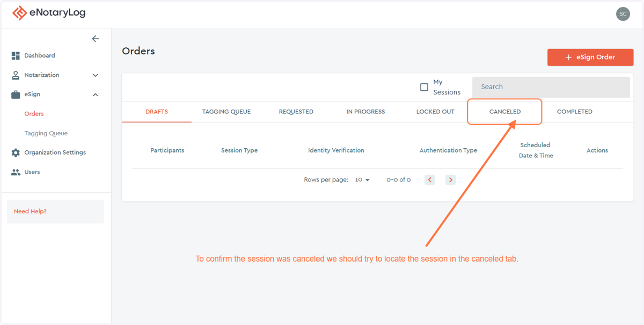Select the Completed tab
This screenshot has width=644, height=325.
tap(575, 112)
